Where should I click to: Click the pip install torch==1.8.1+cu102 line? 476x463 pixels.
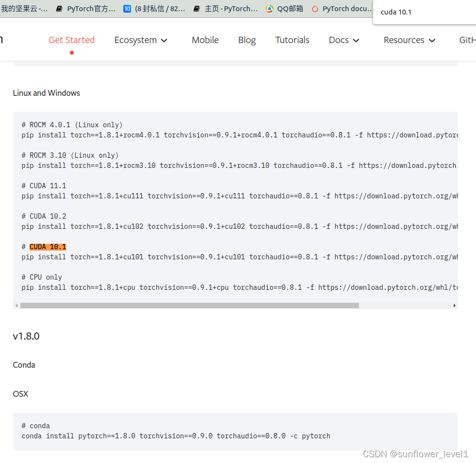239,226
